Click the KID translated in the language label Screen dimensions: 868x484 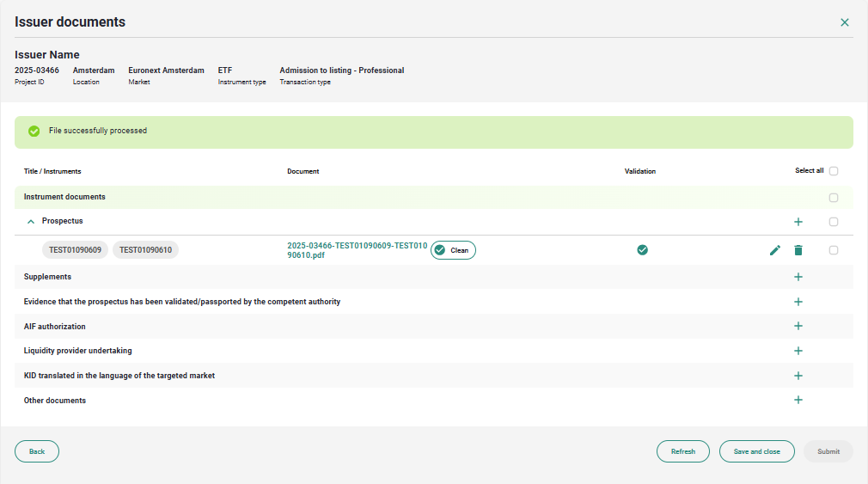coord(119,376)
